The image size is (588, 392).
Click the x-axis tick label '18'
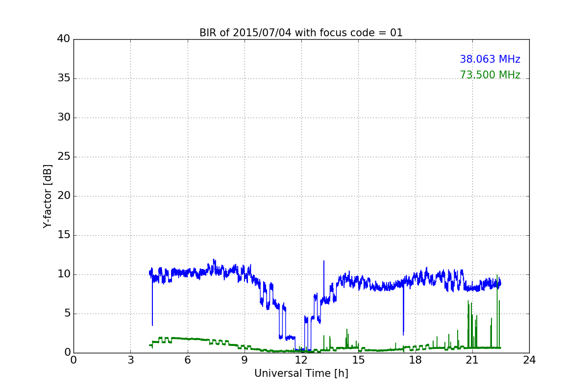tap(415, 360)
